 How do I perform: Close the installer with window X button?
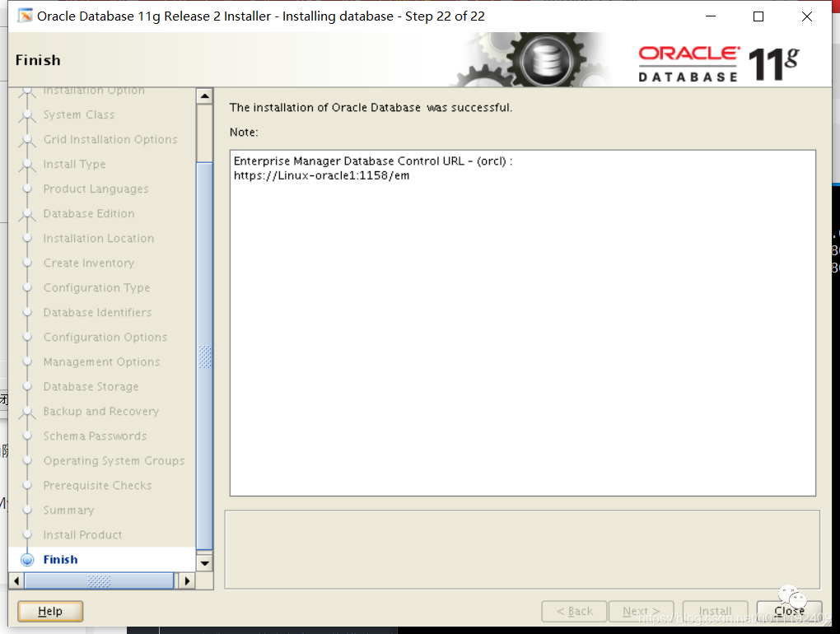pos(806,16)
